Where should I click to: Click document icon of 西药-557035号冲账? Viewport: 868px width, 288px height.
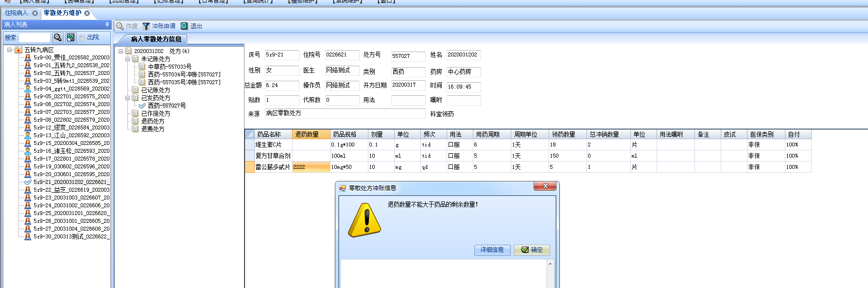pyautogui.click(x=142, y=82)
